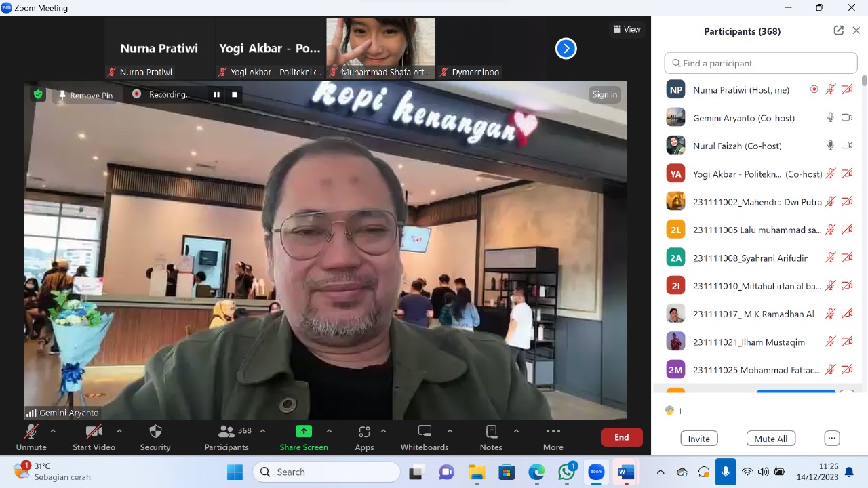Click the Find a participant search field
Image resolution: width=868 pixels, height=488 pixels.
[x=761, y=63]
